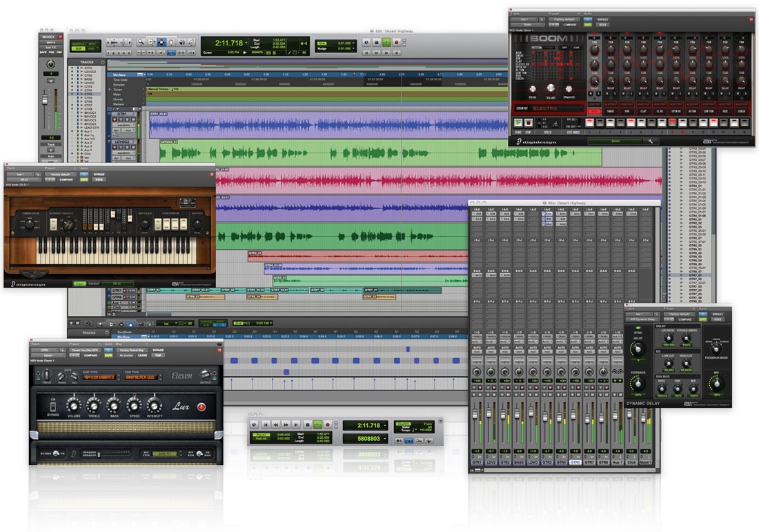759x532 pixels.
Task: Click Go to End in the floating Transport window
Action: 296,424
